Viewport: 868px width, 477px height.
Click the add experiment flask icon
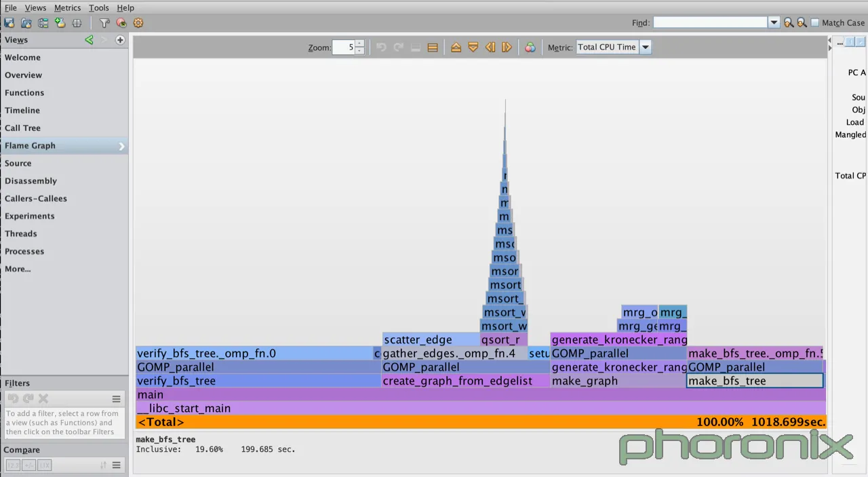(60, 23)
